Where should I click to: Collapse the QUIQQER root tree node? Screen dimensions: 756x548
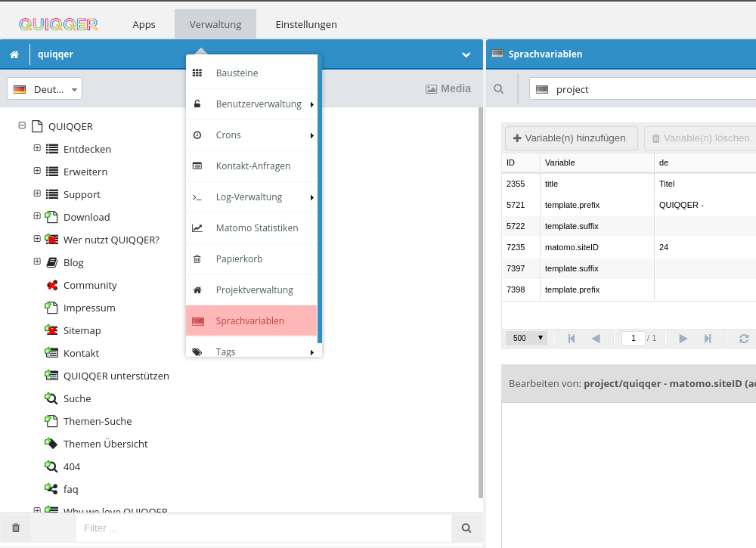22,126
